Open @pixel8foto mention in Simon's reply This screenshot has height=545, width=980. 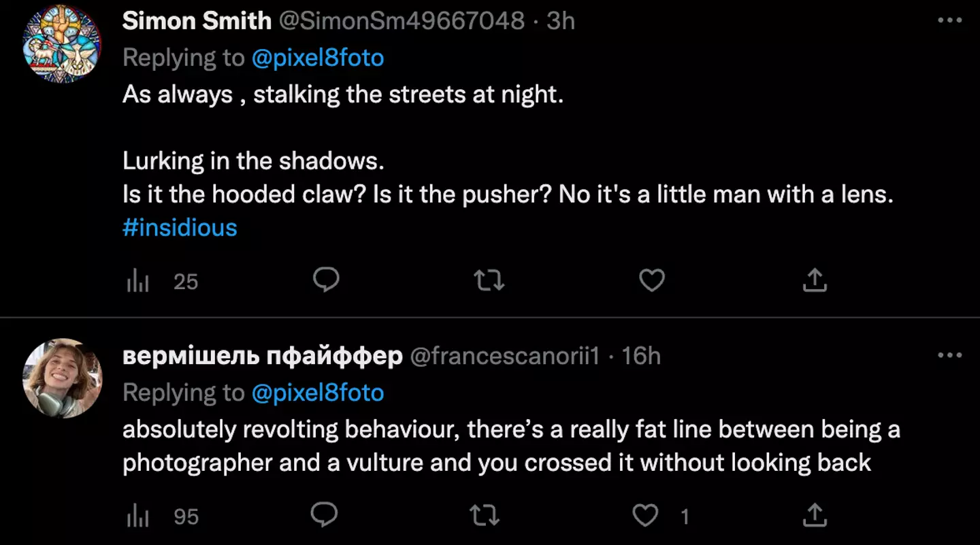pyautogui.click(x=318, y=58)
